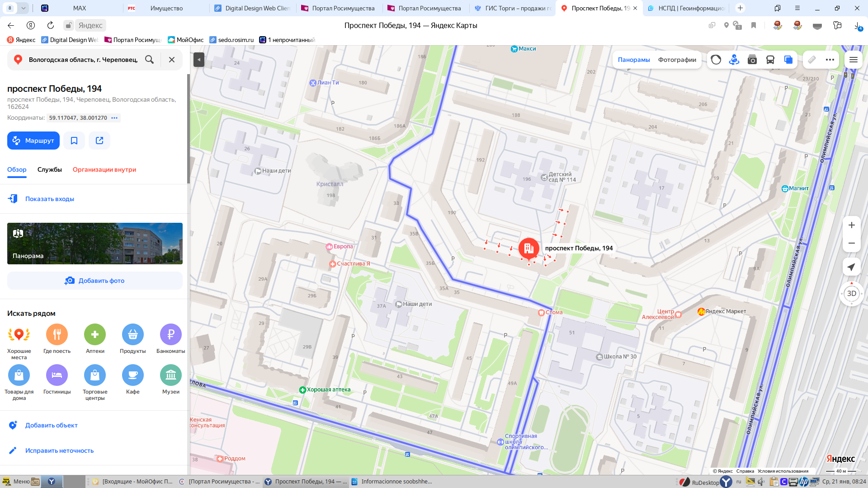Toggle street panoramas layer icon
Viewport: 868px width, 488px height.
pos(734,60)
